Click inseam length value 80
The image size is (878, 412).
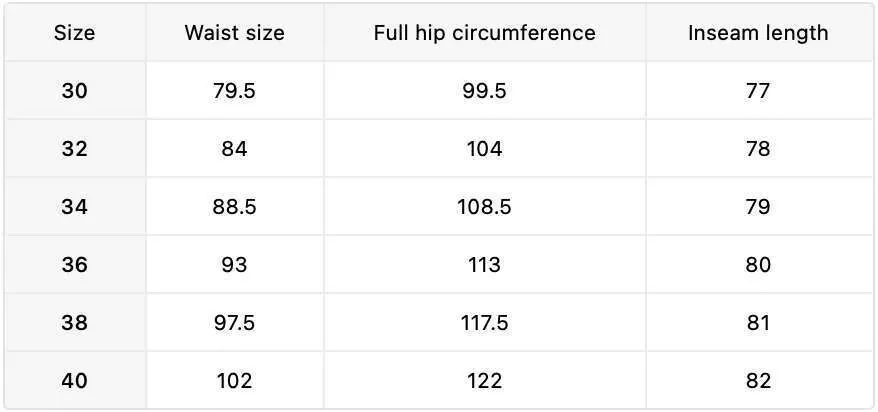point(758,265)
